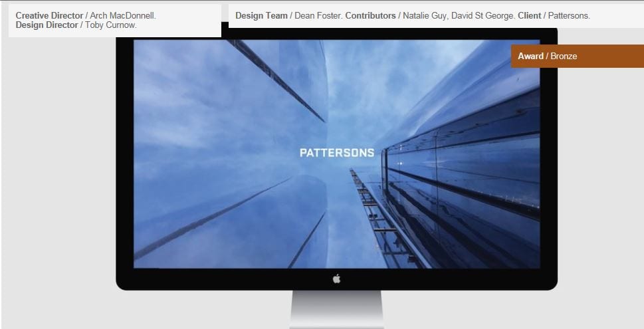Click the Design Team credit, Dean Foster
The width and height of the screenshot is (644, 329).
(x=288, y=15)
